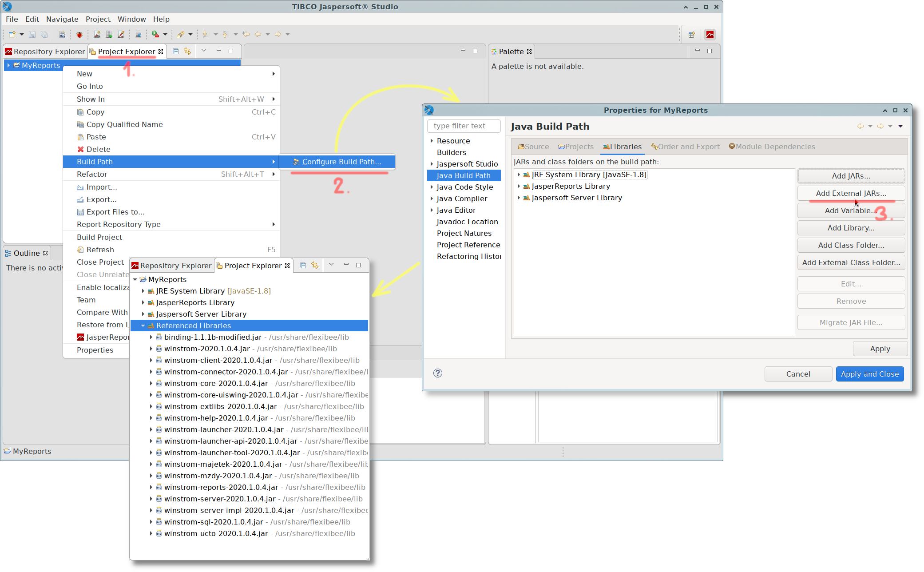Click the Forward arrow in main toolbar
Image resolution: width=924 pixels, height=572 pixels.
(278, 34)
